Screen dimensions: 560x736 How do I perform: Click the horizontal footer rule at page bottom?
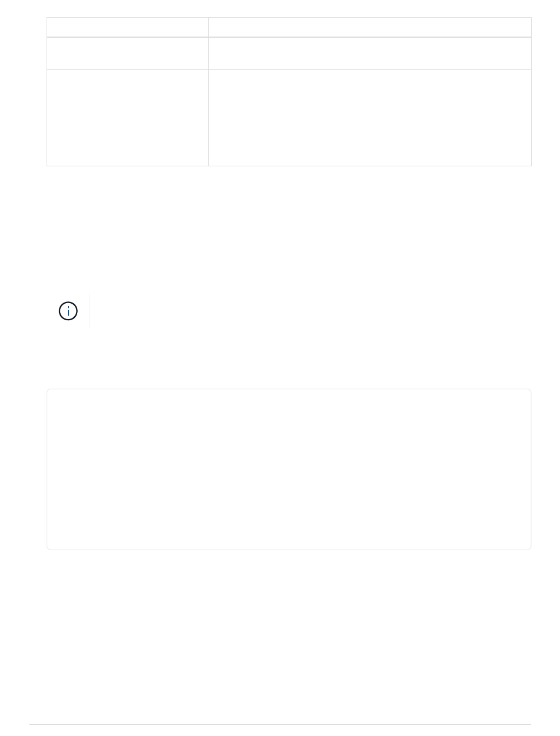[280, 725]
